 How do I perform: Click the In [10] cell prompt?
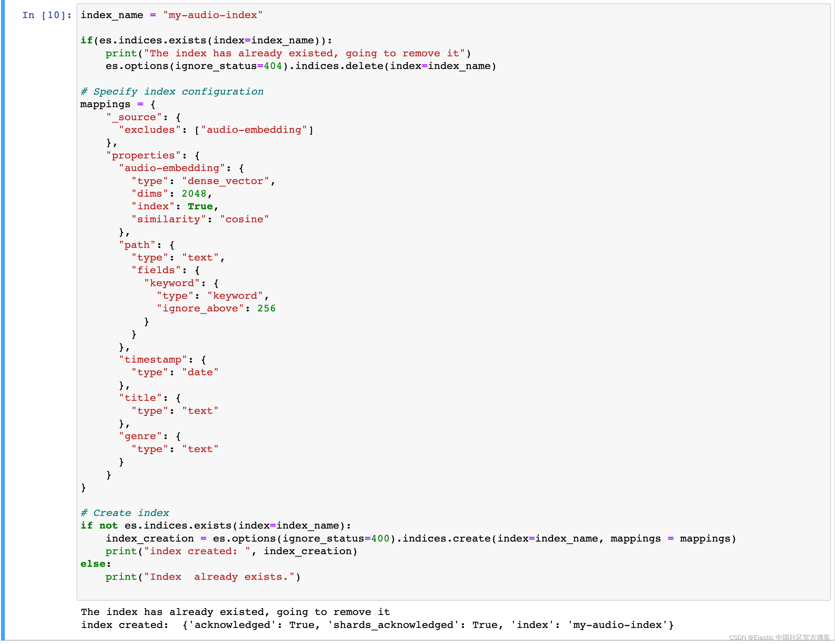(47, 15)
